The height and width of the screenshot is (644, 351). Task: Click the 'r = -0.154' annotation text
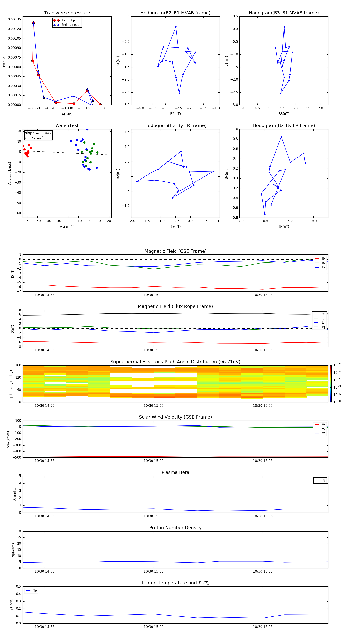(x=35, y=137)
